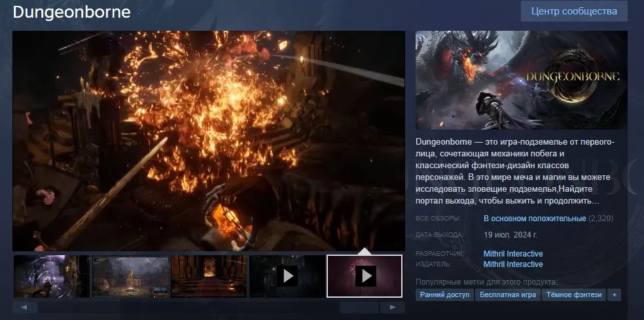Play the fourth thumbnail video of dark corridor

click(287, 276)
